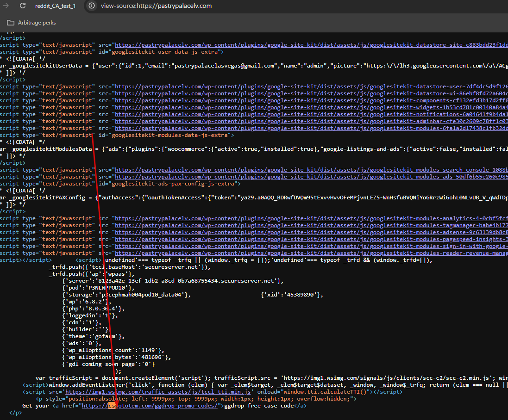Open the googlesitekit-modules-tagmanager script link
508x420 pixels.
pyautogui.click(x=311, y=226)
